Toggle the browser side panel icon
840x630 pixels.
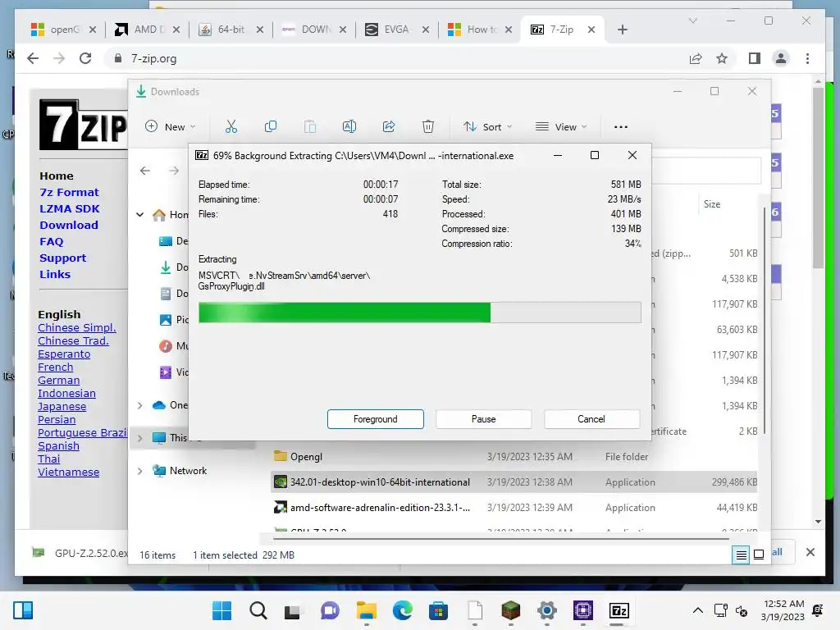(x=755, y=58)
